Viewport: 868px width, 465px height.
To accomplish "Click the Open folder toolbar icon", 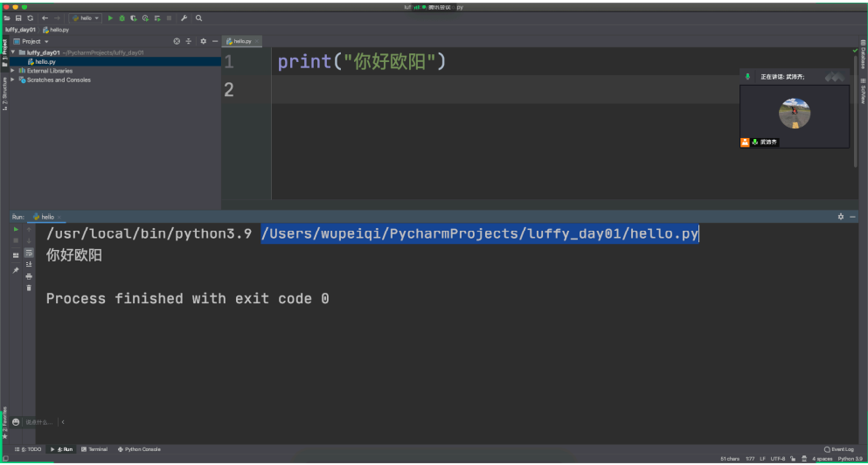I will 7,18.
